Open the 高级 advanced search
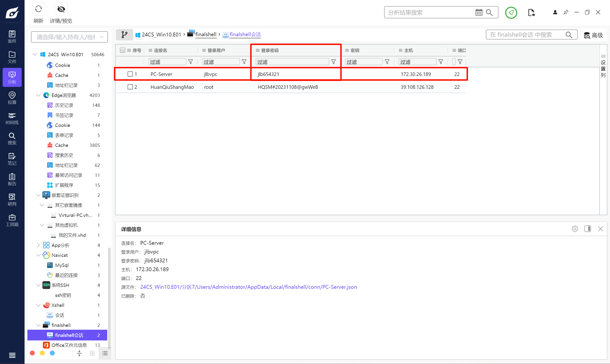 pos(593,35)
